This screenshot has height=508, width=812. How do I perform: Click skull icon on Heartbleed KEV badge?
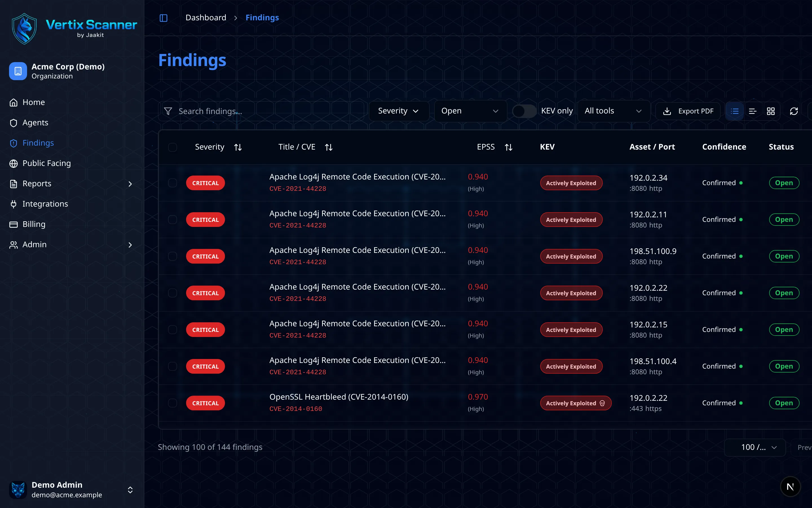tap(602, 403)
